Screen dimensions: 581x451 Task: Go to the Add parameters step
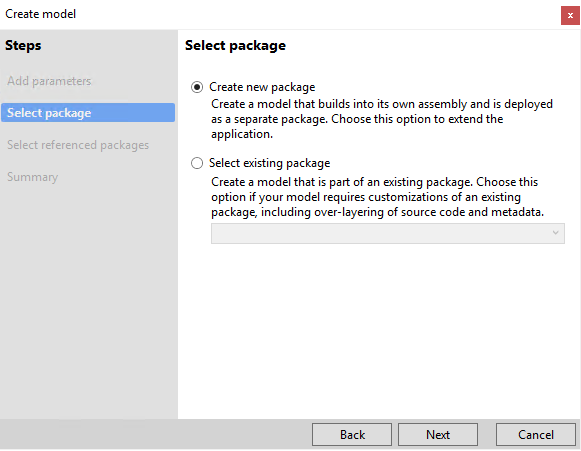(x=49, y=81)
